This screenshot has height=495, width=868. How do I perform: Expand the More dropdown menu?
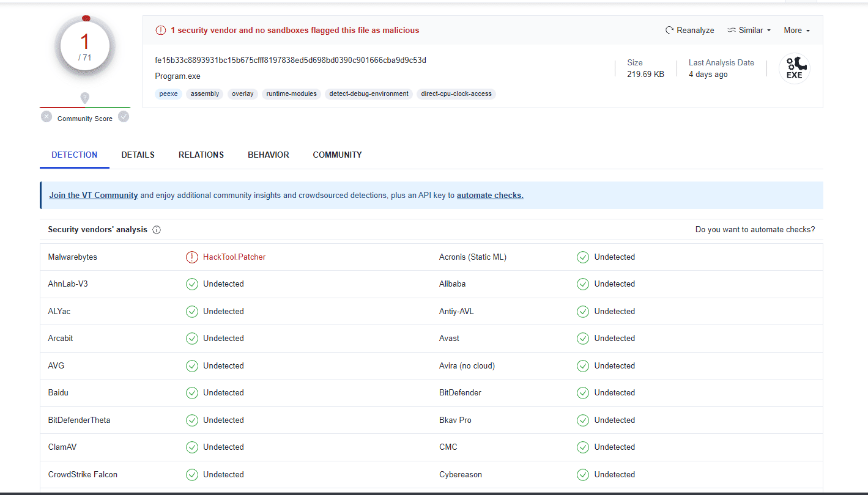pyautogui.click(x=797, y=30)
